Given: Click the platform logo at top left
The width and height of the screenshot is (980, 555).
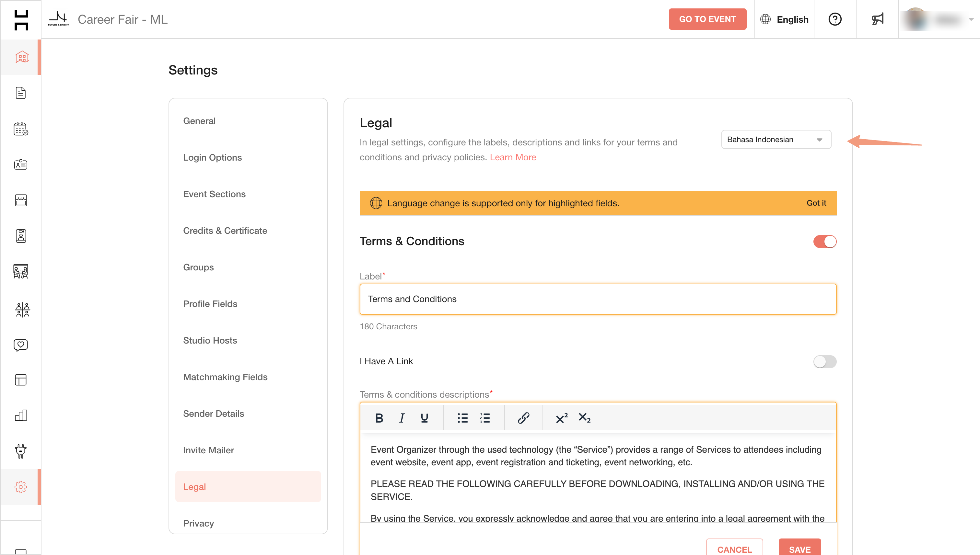Looking at the screenshot, I should click(21, 19).
